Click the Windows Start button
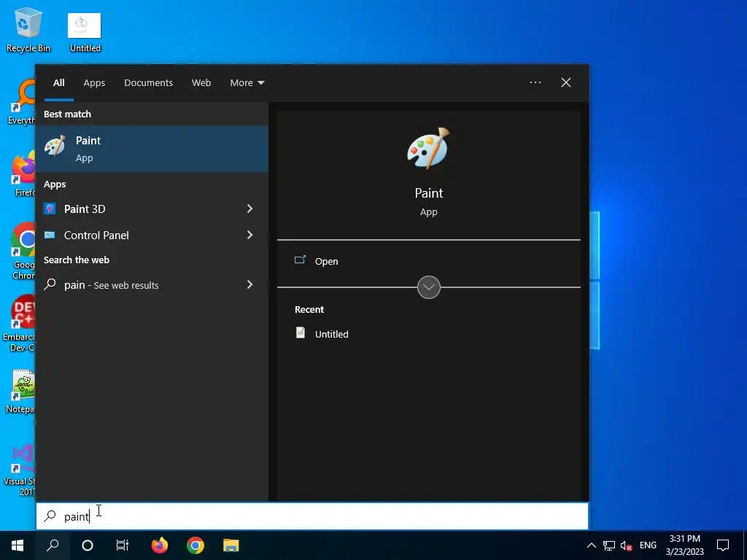 (x=18, y=545)
